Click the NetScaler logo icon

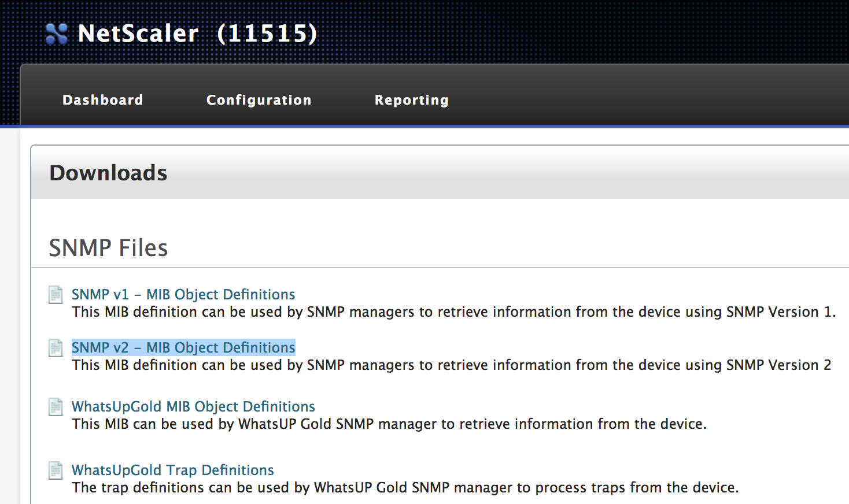[x=56, y=33]
